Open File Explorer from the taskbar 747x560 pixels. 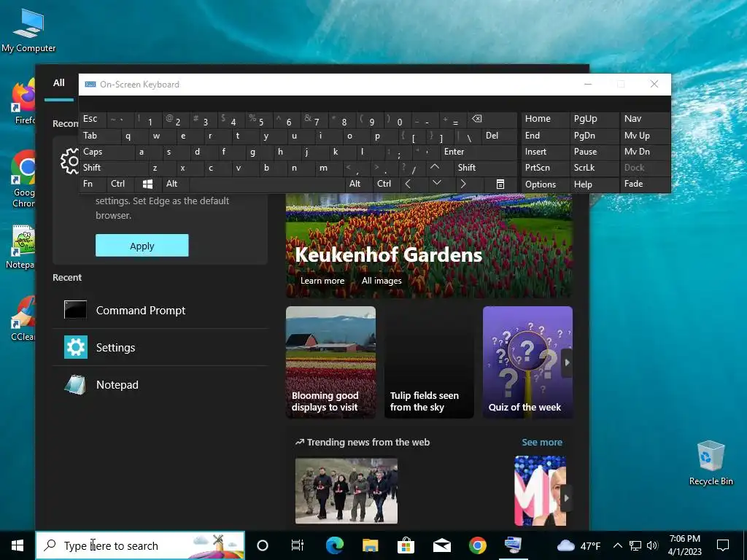coord(370,545)
